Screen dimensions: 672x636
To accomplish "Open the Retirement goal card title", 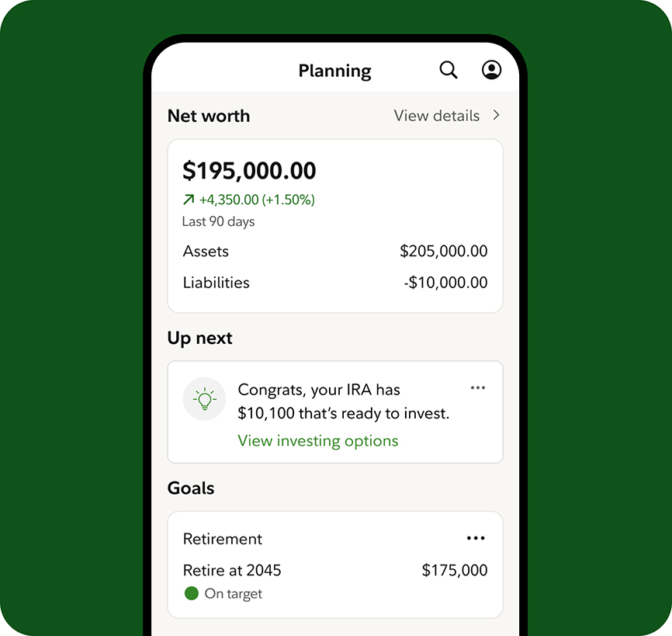I will 223,539.
